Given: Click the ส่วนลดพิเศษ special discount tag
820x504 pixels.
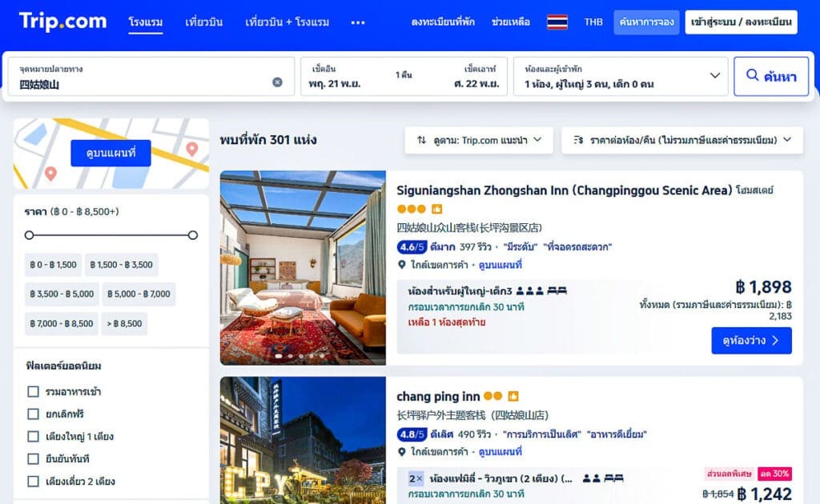Looking at the screenshot, I should [x=729, y=474].
